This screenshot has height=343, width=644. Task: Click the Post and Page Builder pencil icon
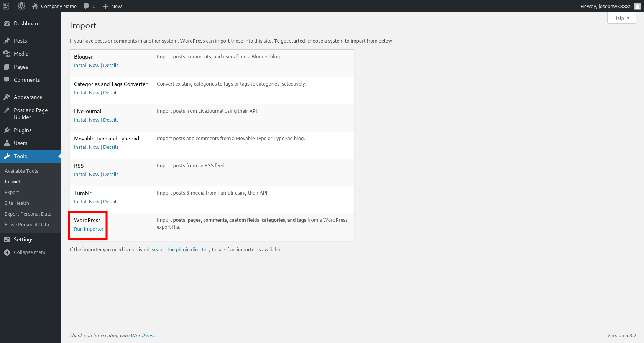(7, 110)
